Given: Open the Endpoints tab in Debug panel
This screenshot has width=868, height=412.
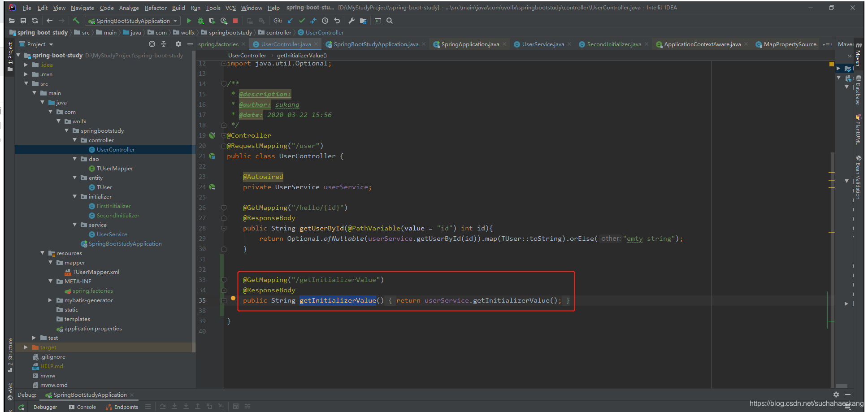Looking at the screenshot, I should coord(122,407).
